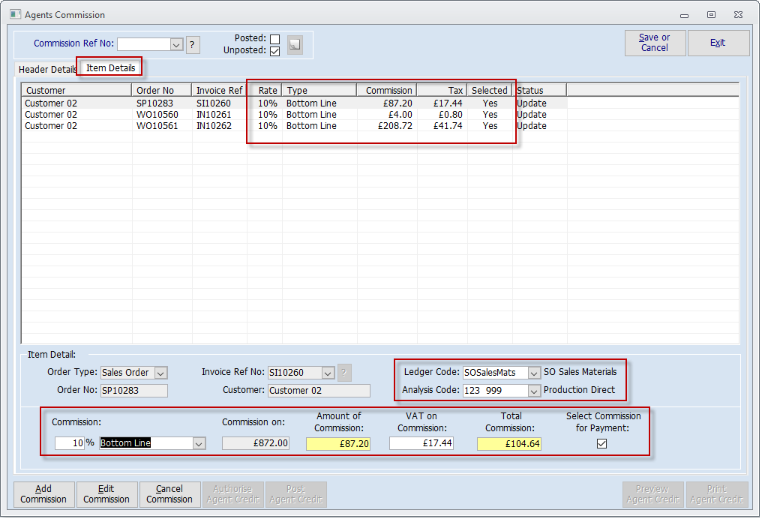Open the Commission Ref No dropdown

[x=177, y=44]
